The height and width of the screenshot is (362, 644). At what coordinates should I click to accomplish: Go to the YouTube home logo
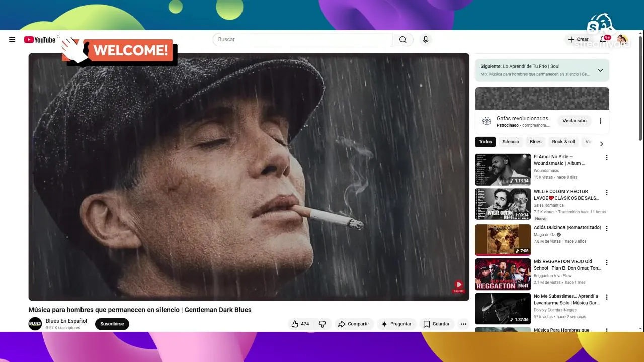point(39,40)
